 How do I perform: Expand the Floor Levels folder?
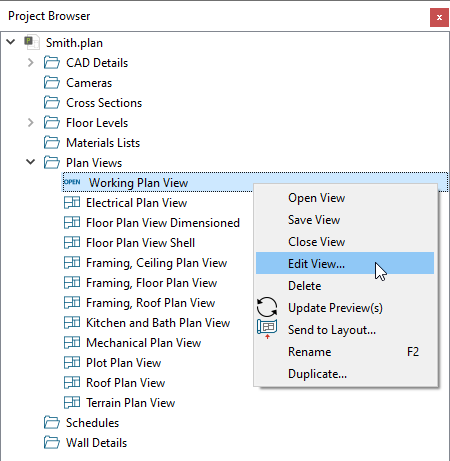(31, 123)
